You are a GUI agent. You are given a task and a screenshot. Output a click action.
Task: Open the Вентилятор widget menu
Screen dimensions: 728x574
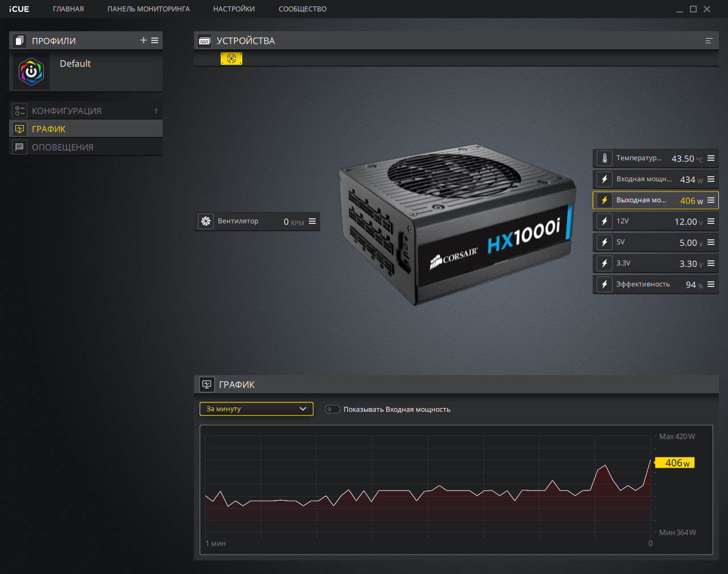pos(312,221)
